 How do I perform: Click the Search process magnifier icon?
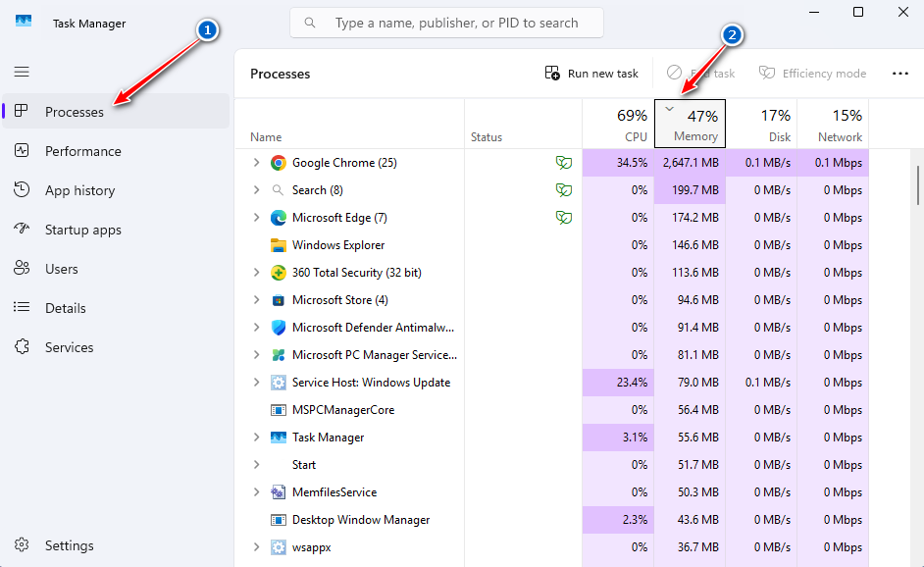point(278,189)
